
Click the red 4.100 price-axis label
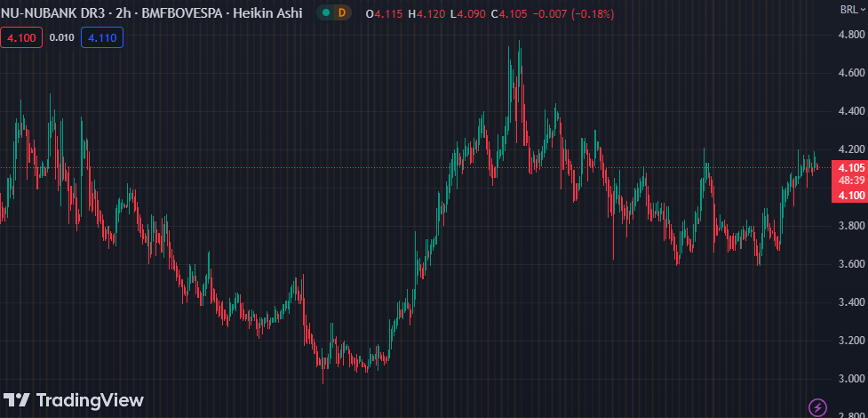click(x=851, y=195)
